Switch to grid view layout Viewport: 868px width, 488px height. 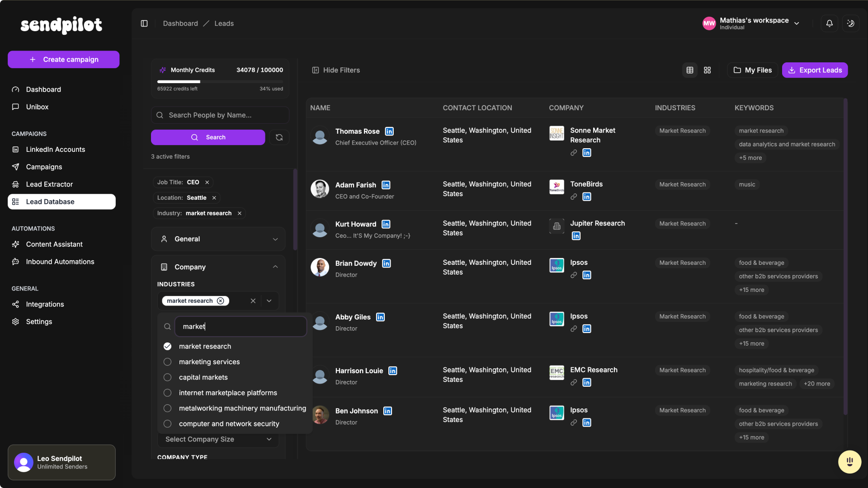708,70
